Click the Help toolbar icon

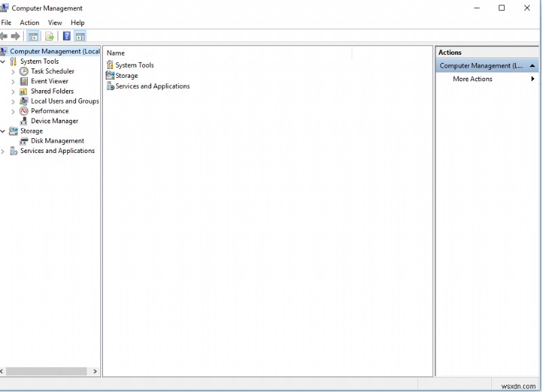pyautogui.click(x=66, y=36)
